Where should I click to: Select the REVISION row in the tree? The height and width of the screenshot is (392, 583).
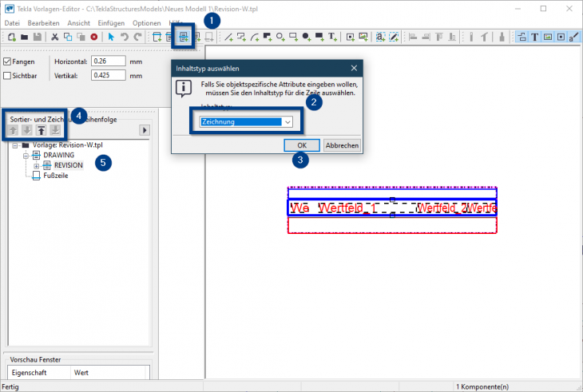pyautogui.click(x=69, y=165)
